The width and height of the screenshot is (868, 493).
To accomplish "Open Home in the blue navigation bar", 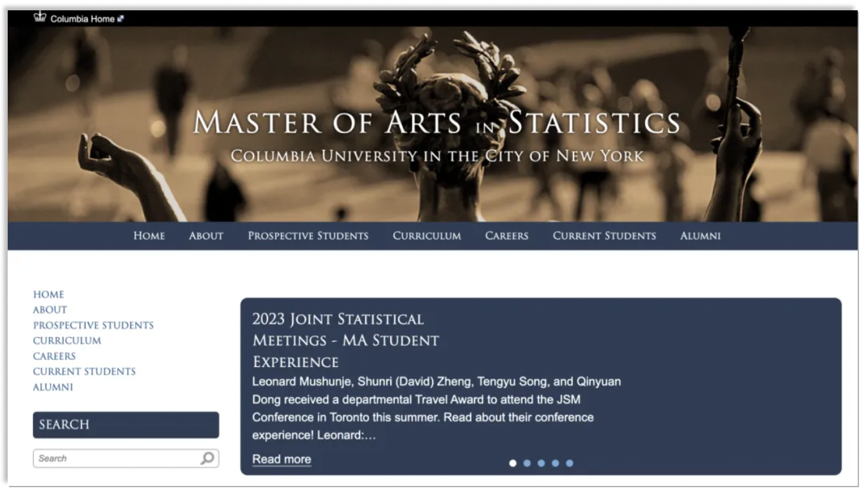I will (x=149, y=236).
